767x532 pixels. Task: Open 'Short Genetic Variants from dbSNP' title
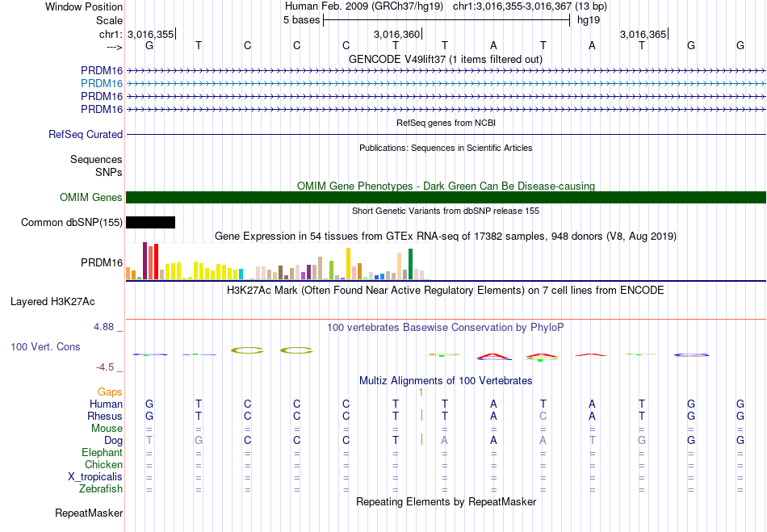click(x=445, y=211)
